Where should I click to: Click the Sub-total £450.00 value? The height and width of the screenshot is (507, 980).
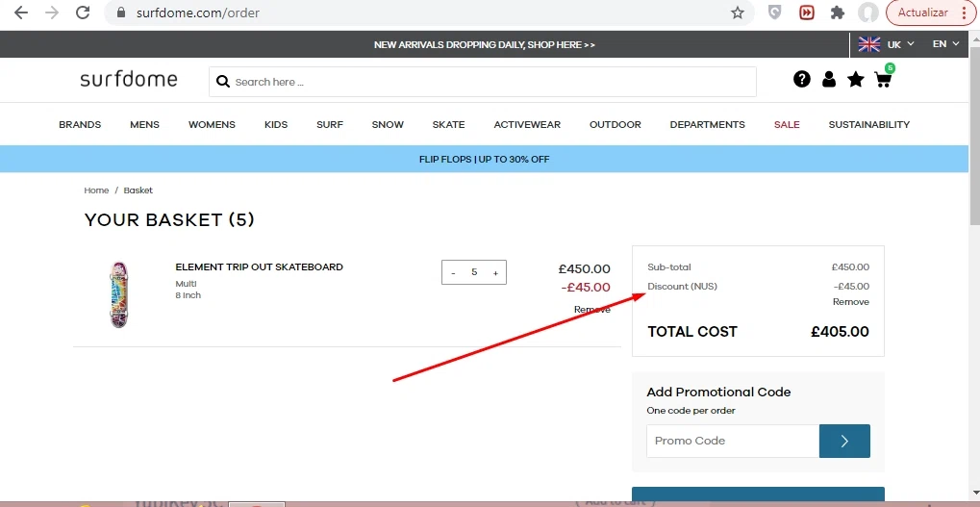(x=850, y=266)
